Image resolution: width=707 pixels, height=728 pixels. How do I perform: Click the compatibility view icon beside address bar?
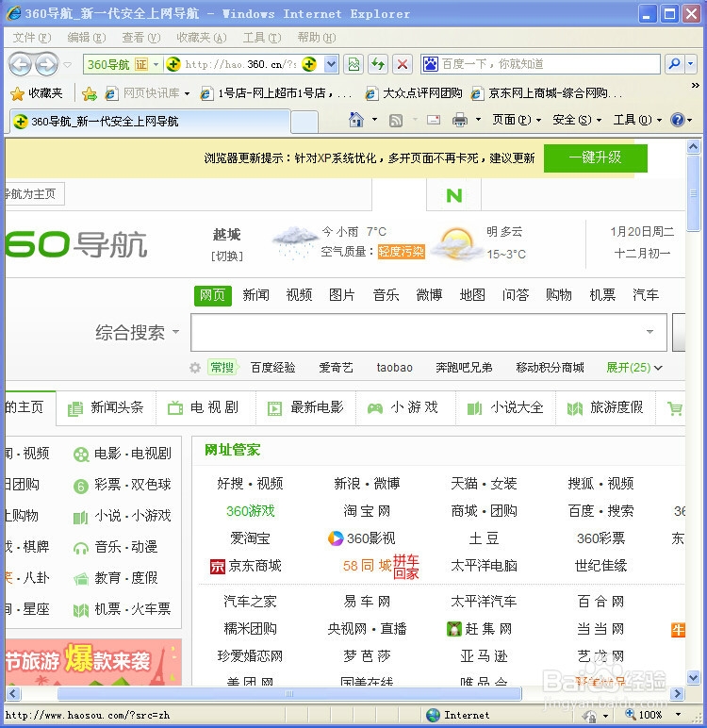click(353, 64)
